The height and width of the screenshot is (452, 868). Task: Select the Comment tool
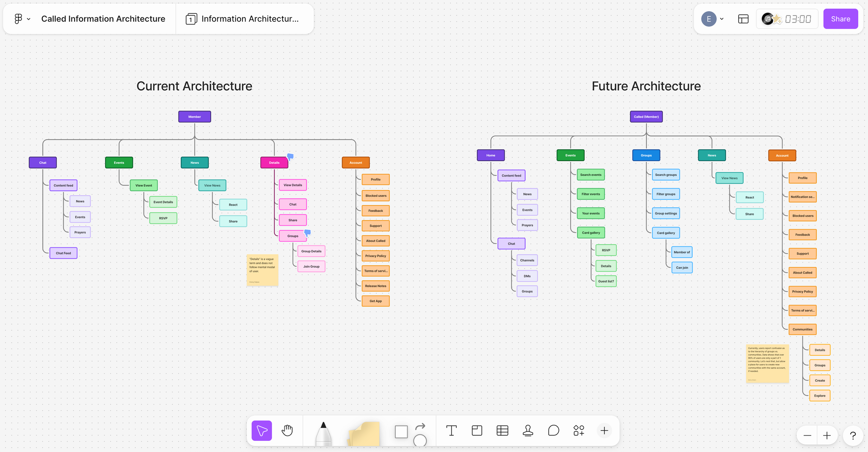click(553, 430)
